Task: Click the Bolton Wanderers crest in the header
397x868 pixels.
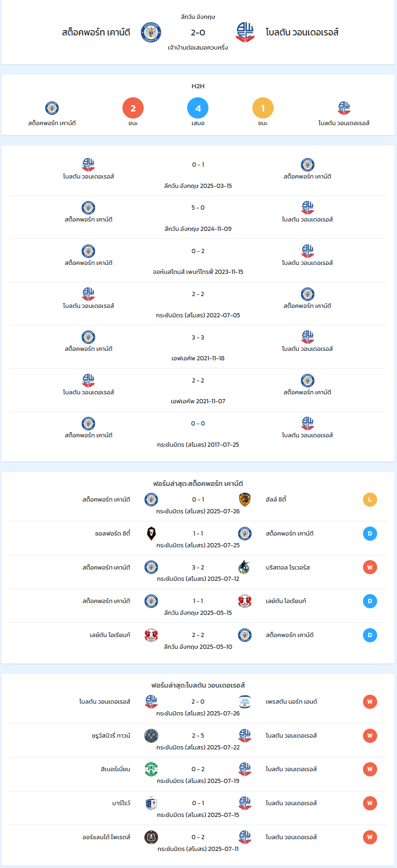Action: [245, 33]
